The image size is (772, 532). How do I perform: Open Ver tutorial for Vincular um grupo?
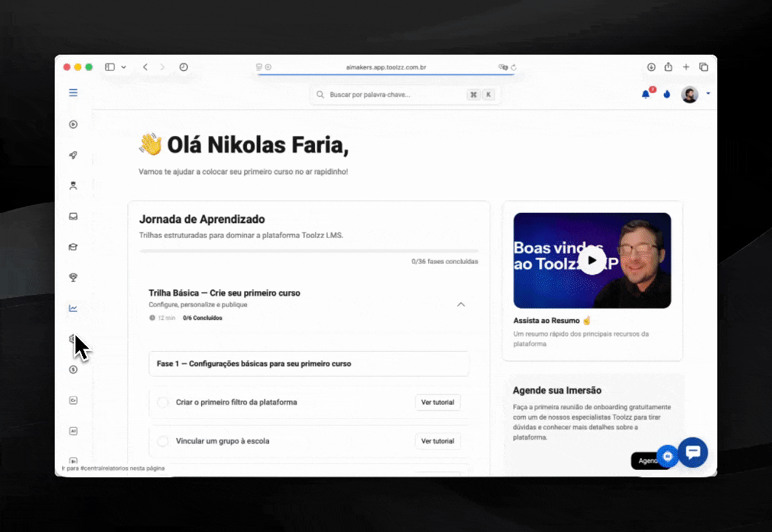[438, 441]
